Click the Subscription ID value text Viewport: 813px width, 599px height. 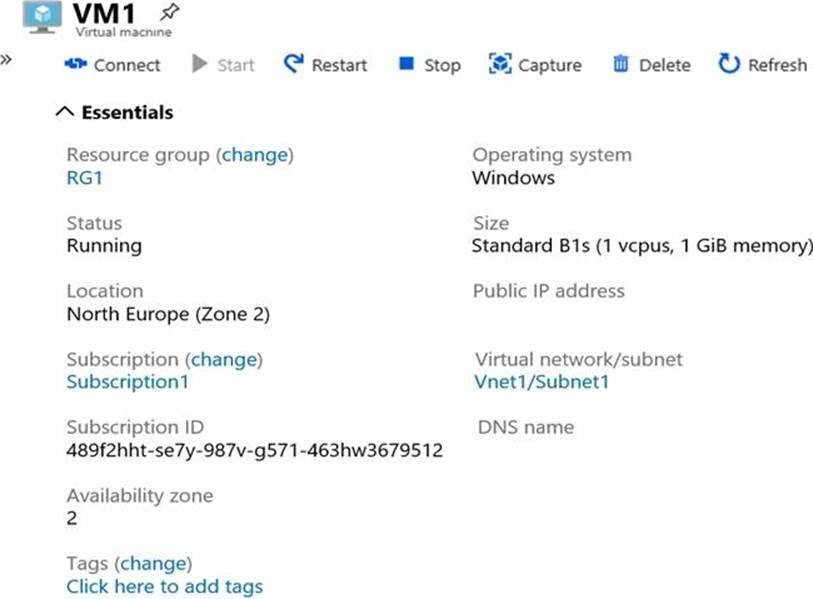[x=254, y=450]
